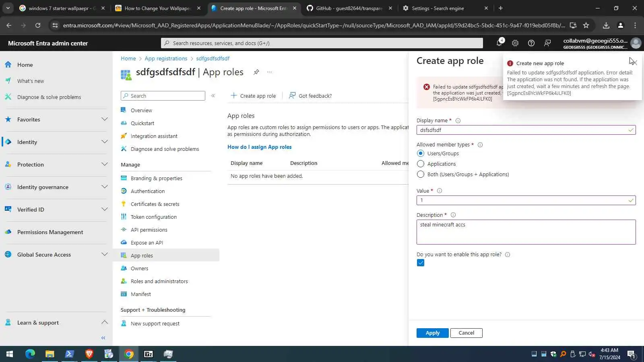Search resources, services, and docs box
Screen dimensions: 644x362
(322, 43)
